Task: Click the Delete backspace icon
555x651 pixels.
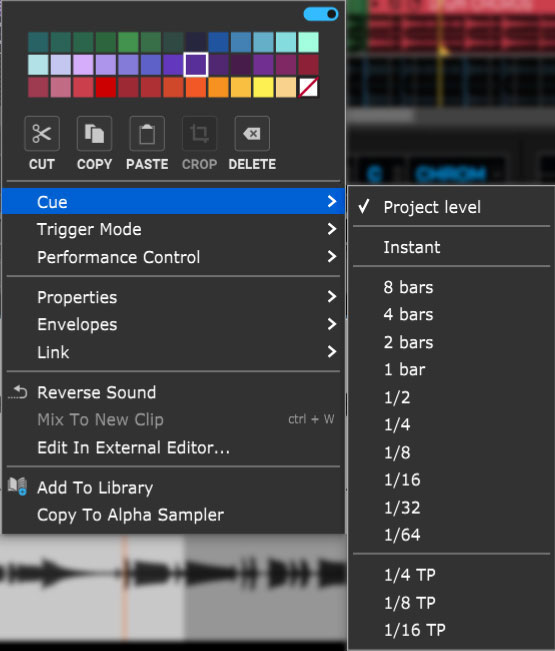Action: [252, 134]
